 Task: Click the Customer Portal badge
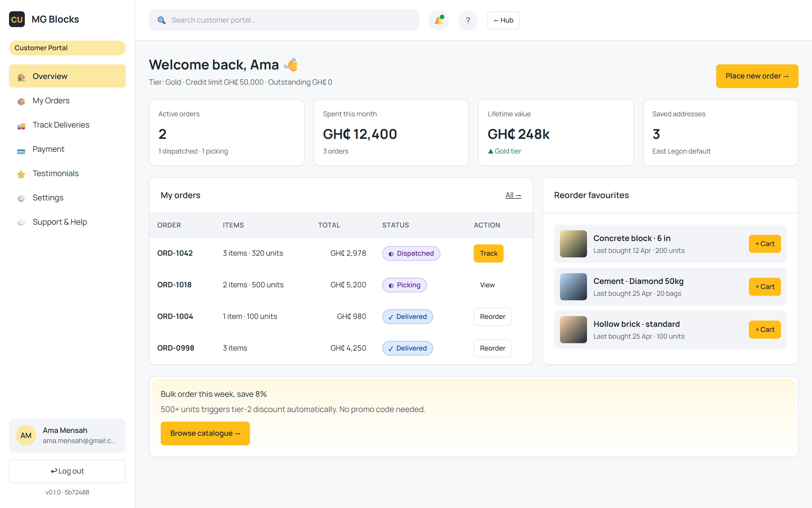point(67,48)
